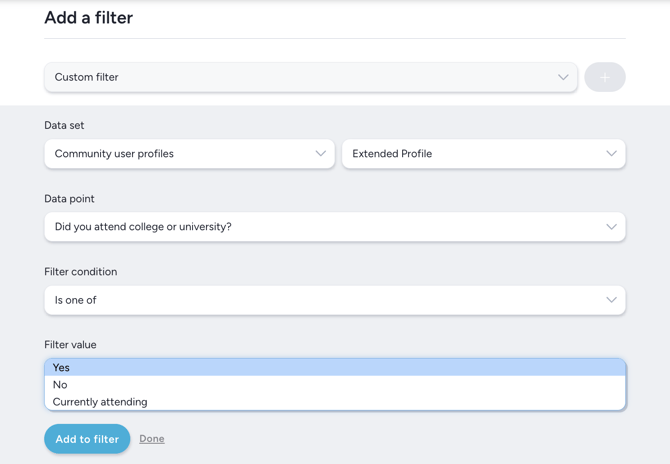Open the 'Is one of' condition dropdown

334,300
